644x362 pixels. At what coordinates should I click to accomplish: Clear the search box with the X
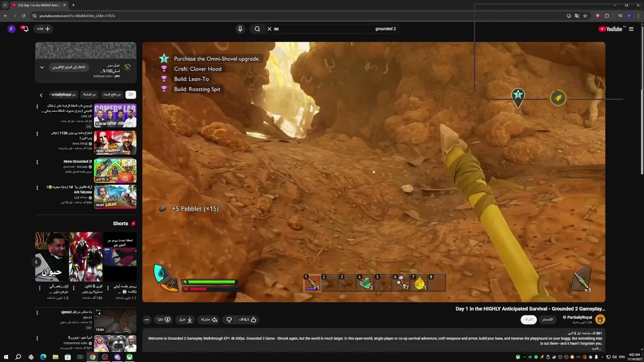point(269,29)
